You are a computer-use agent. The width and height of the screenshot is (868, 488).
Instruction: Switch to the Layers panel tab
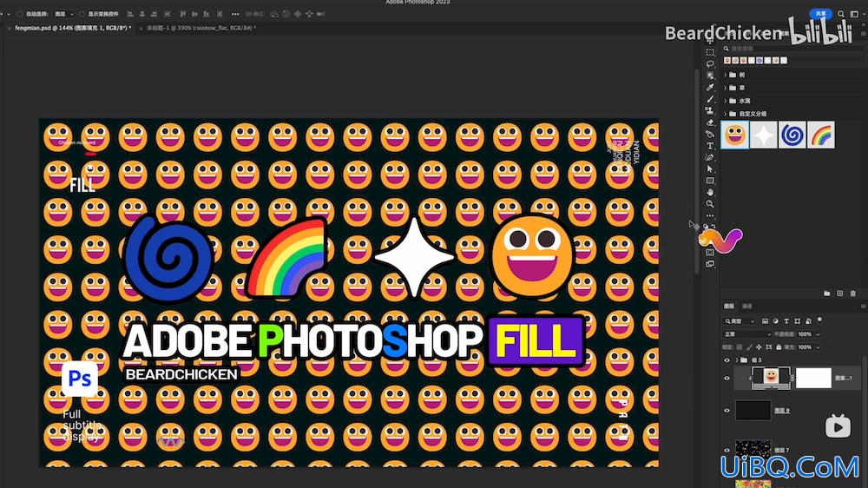(729, 307)
